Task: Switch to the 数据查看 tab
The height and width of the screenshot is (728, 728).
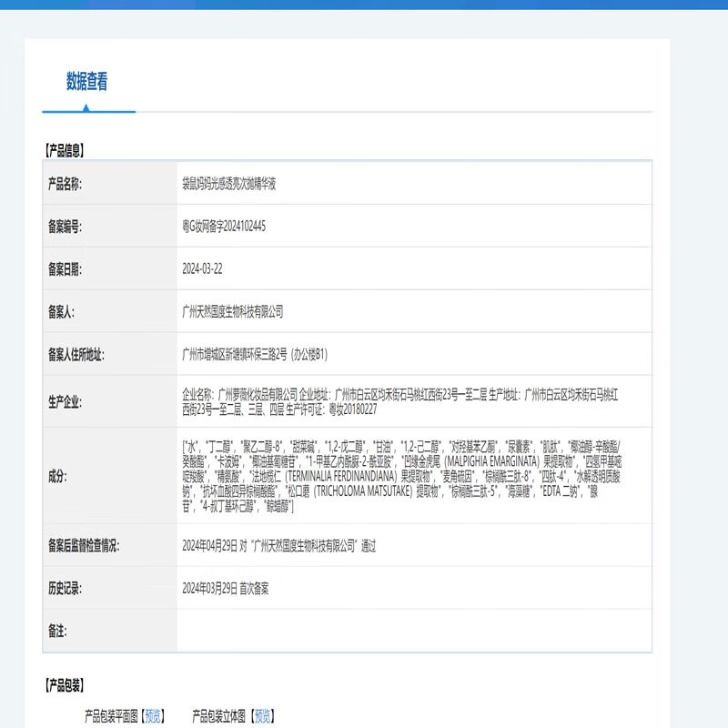Action: [86, 82]
